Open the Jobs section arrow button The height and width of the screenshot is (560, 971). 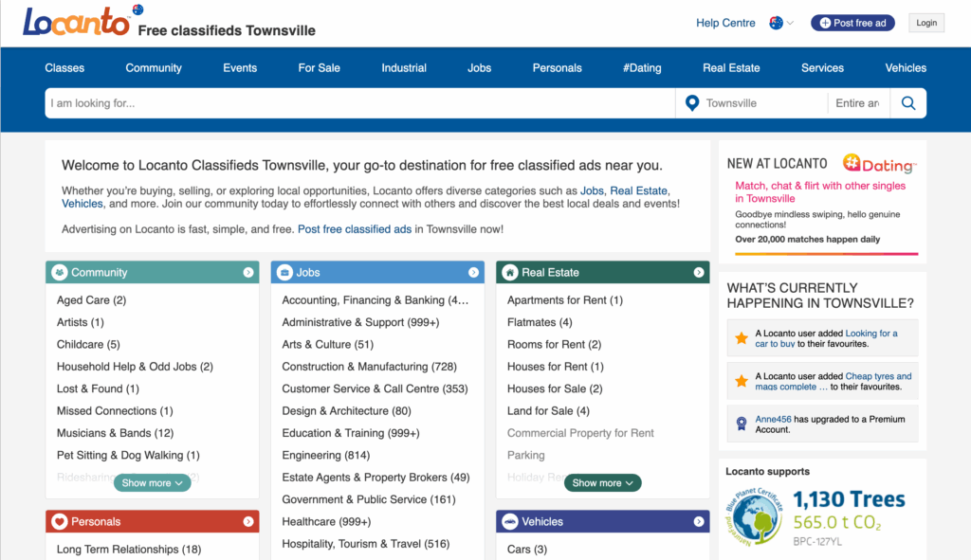473,272
